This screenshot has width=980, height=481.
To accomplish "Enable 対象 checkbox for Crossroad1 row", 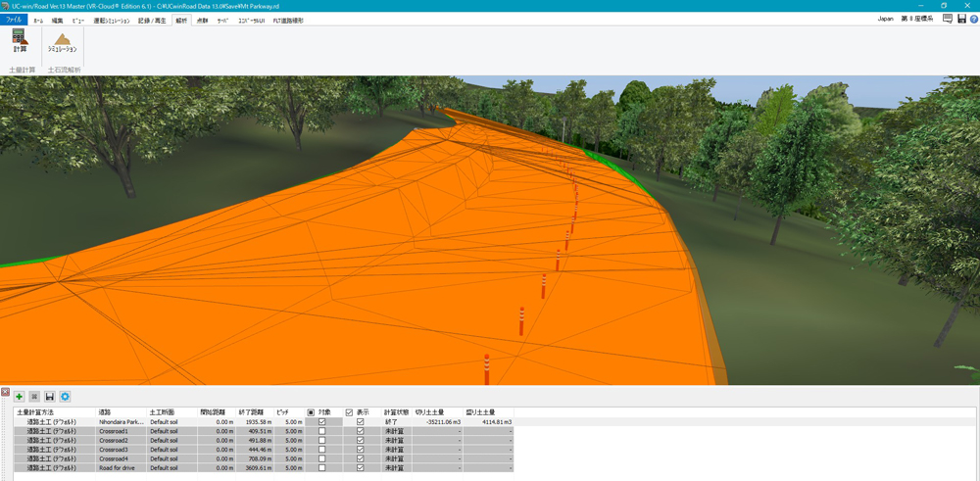I will 321,431.
